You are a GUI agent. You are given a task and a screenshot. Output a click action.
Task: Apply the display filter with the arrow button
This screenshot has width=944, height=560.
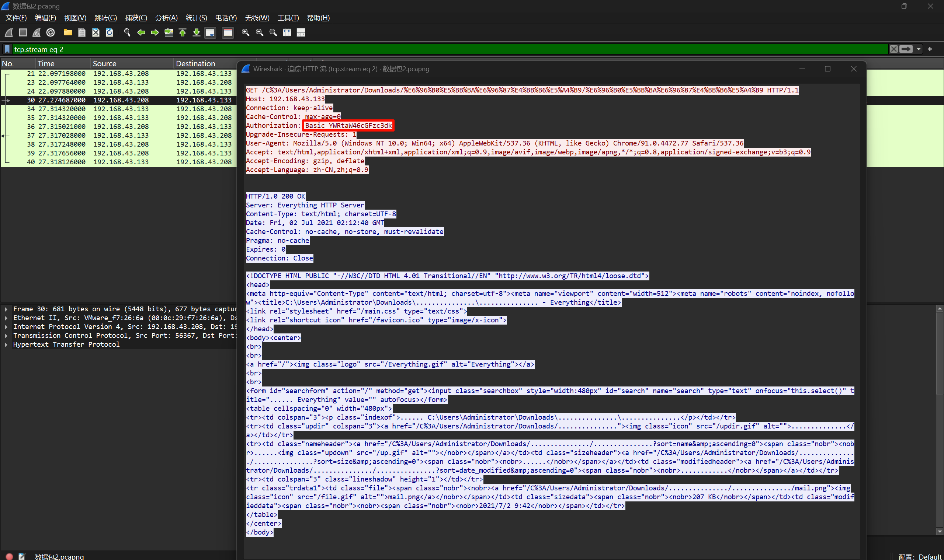click(906, 49)
